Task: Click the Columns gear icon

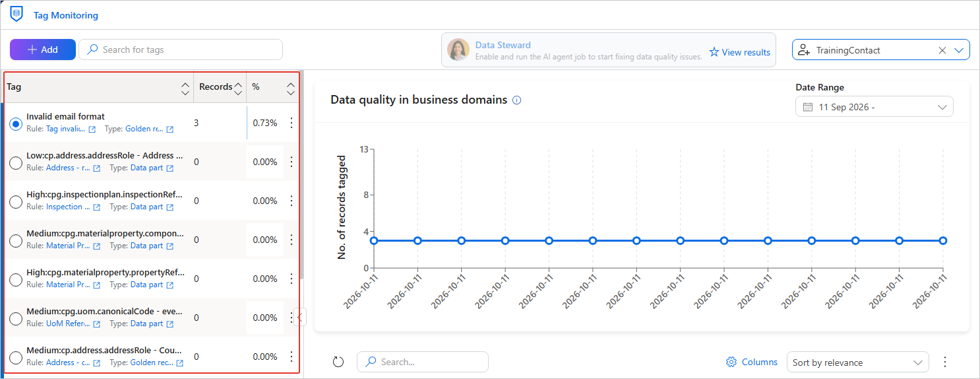Action: [x=731, y=362]
